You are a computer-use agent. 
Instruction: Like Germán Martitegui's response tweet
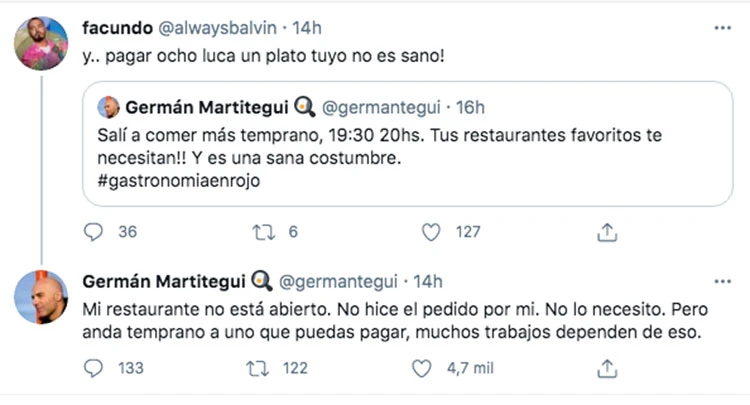pos(431,369)
